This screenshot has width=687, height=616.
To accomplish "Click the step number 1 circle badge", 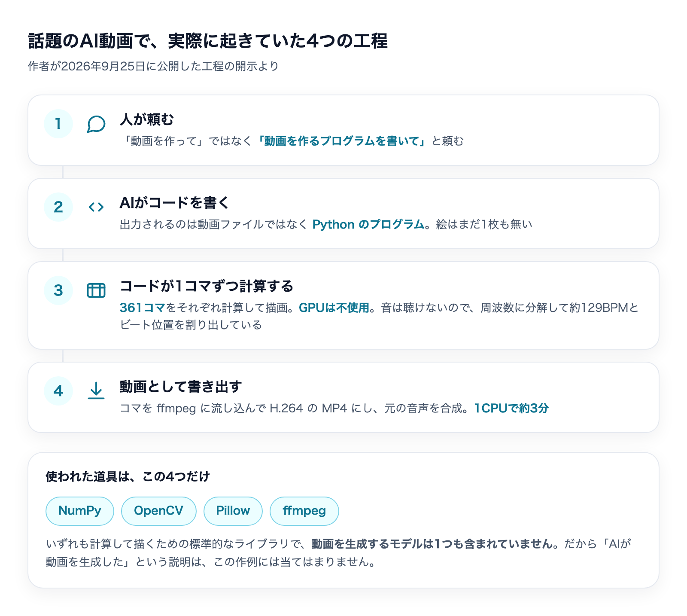I will coord(58,124).
